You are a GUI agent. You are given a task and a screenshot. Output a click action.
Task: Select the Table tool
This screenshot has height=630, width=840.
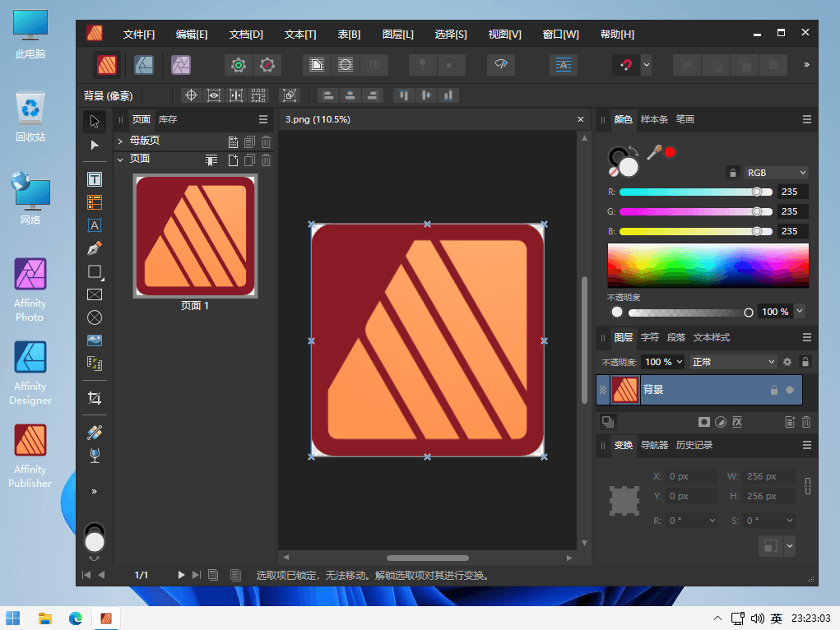coord(95,202)
